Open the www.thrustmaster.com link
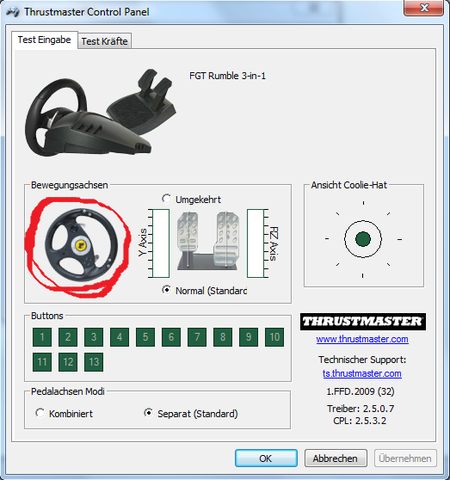Image resolution: width=450 pixels, height=480 pixels. click(x=362, y=339)
